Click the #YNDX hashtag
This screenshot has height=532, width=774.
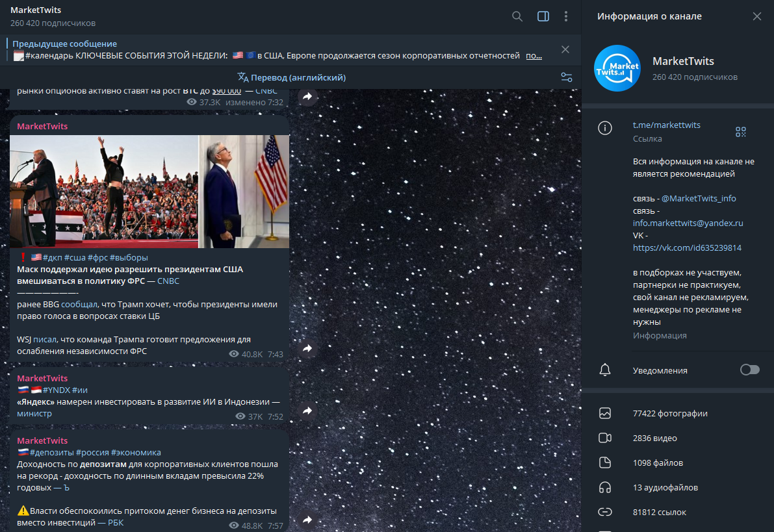(57, 390)
